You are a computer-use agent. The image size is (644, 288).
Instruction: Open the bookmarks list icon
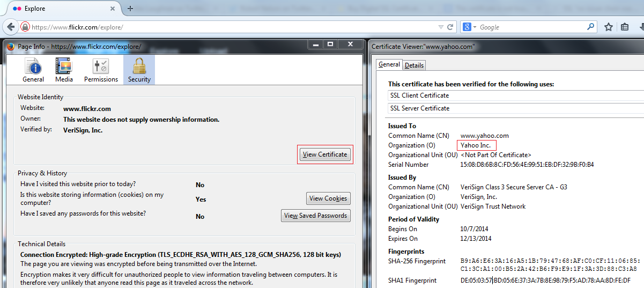click(x=625, y=27)
